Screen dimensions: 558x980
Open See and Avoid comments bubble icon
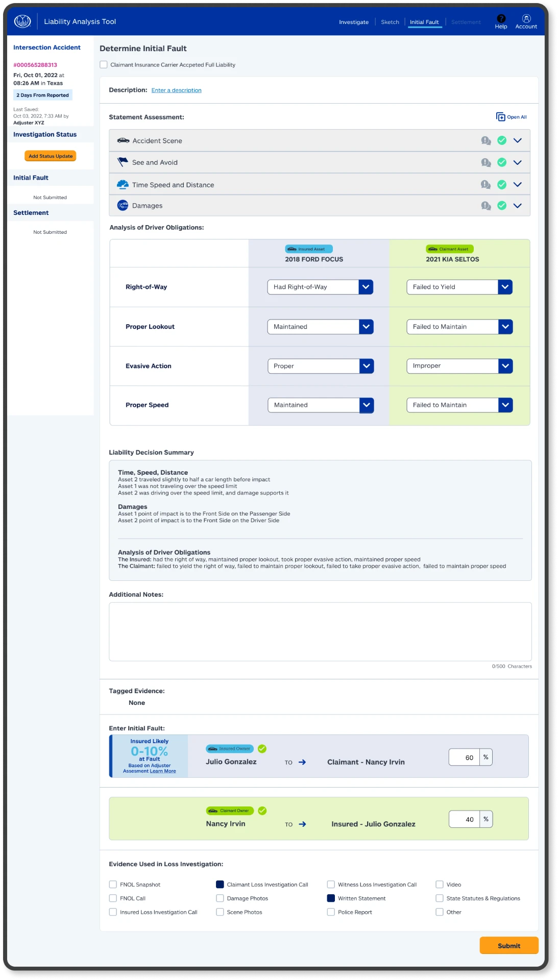(486, 162)
